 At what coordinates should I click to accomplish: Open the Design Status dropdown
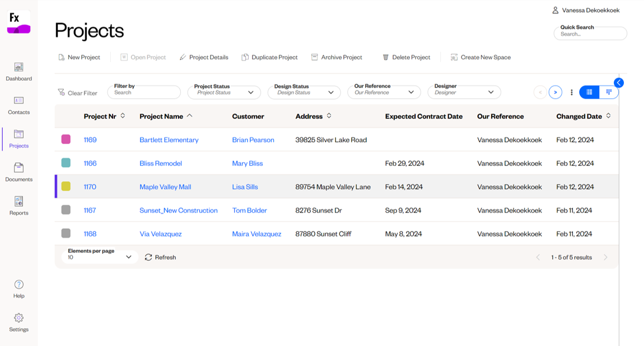[x=304, y=92]
